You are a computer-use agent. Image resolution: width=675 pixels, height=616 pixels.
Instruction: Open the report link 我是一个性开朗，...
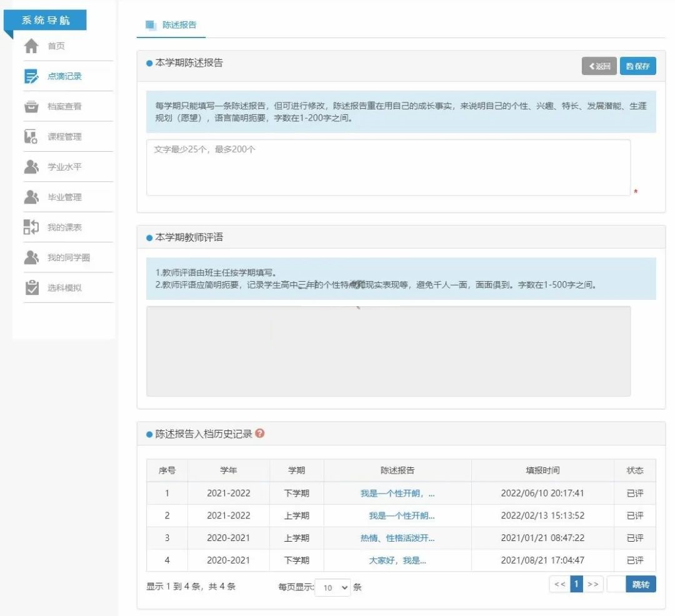397,494
